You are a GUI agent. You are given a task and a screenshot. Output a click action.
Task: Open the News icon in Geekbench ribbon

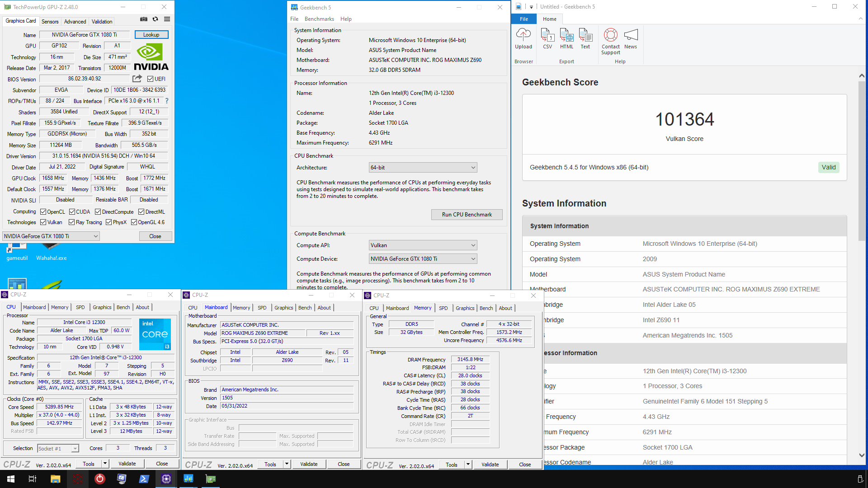pyautogui.click(x=631, y=39)
